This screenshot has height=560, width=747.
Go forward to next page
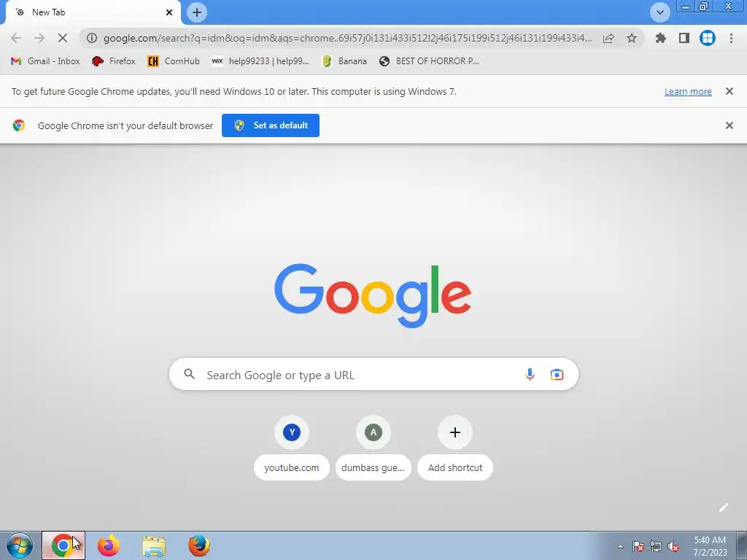(39, 38)
